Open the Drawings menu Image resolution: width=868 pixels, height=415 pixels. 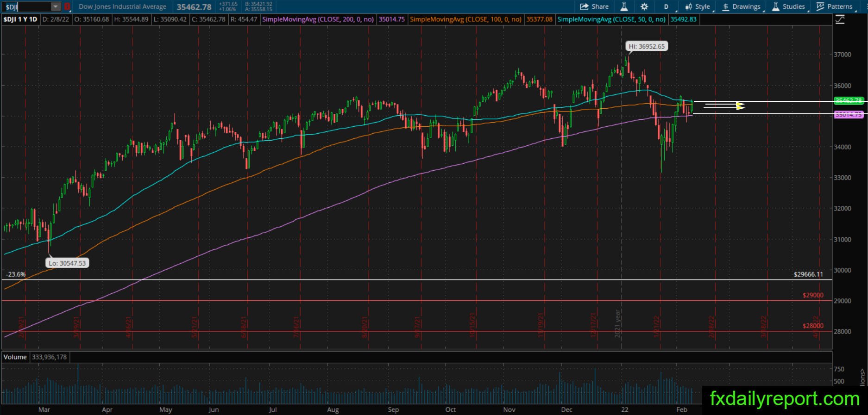(x=741, y=6)
